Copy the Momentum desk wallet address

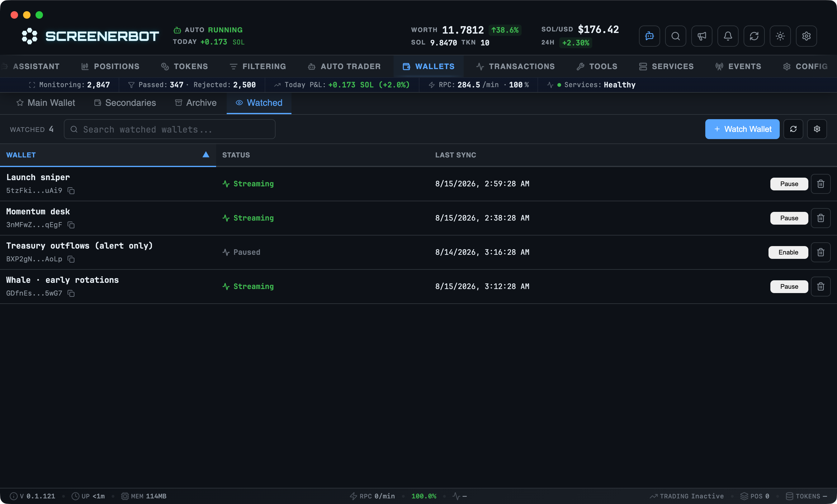tap(71, 225)
